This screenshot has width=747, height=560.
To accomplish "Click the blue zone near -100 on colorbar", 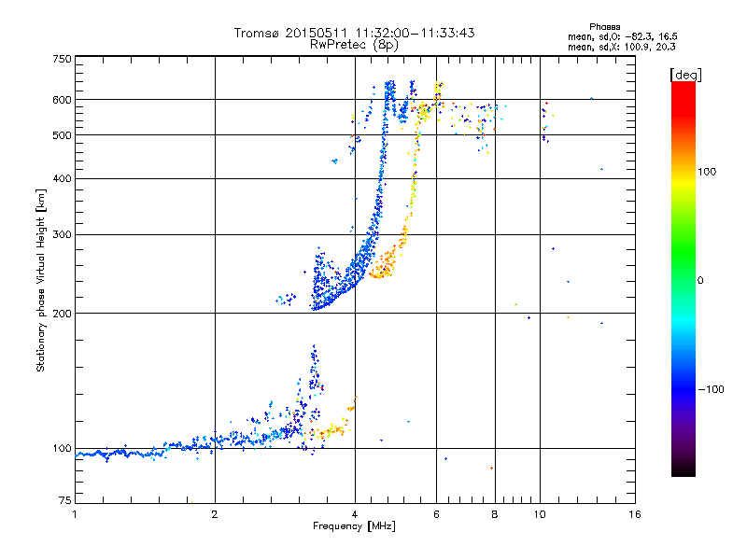I will [684, 389].
